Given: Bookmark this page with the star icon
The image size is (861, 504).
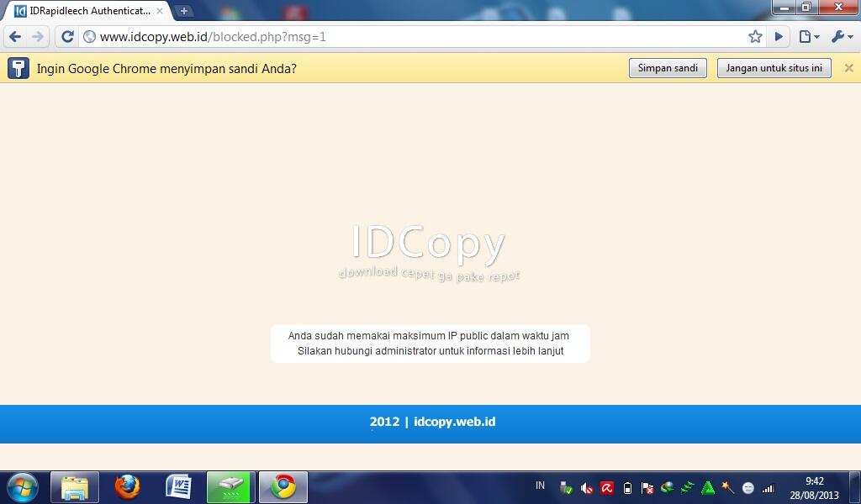Looking at the screenshot, I should (755, 37).
